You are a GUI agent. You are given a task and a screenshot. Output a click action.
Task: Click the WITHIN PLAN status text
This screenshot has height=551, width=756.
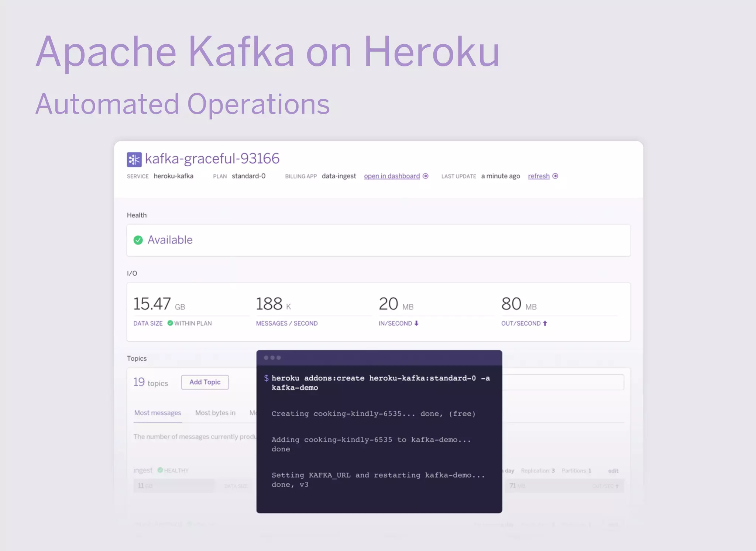[x=193, y=323]
